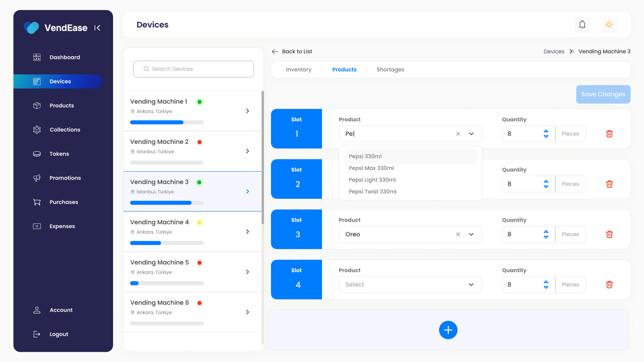Expand Slot 3 Oreo dropdown chevron
644x362 pixels.
pyautogui.click(x=471, y=234)
